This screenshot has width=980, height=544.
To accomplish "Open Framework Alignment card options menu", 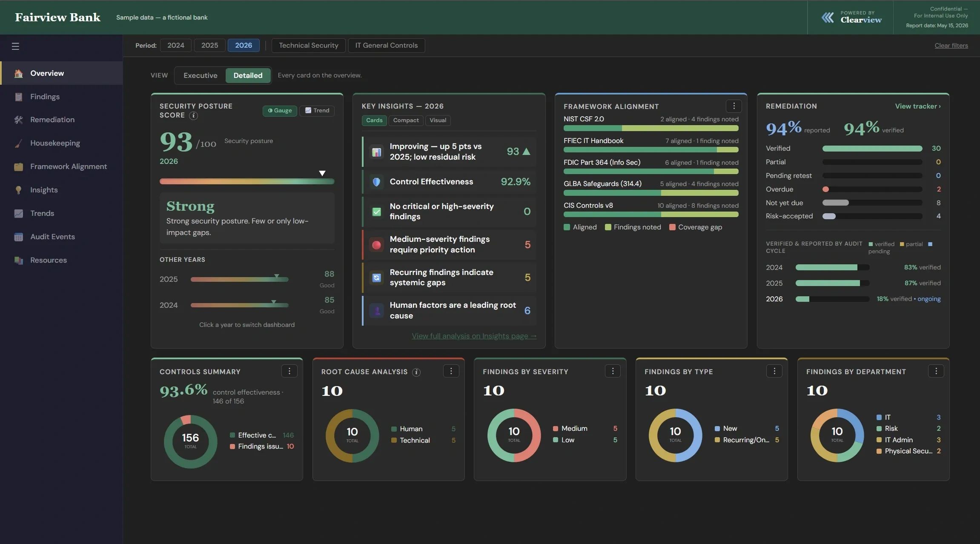I will pos(734,106).
